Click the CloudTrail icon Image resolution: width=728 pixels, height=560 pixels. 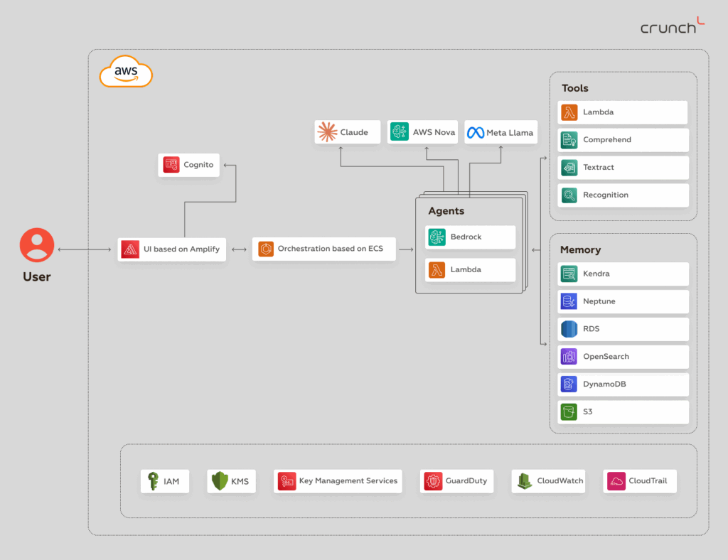click(616, 481)
